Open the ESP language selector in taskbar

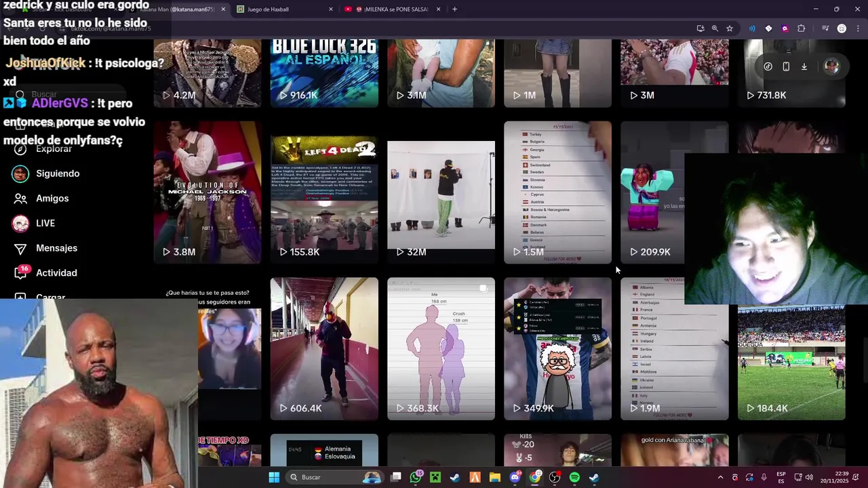click(781, 477)
